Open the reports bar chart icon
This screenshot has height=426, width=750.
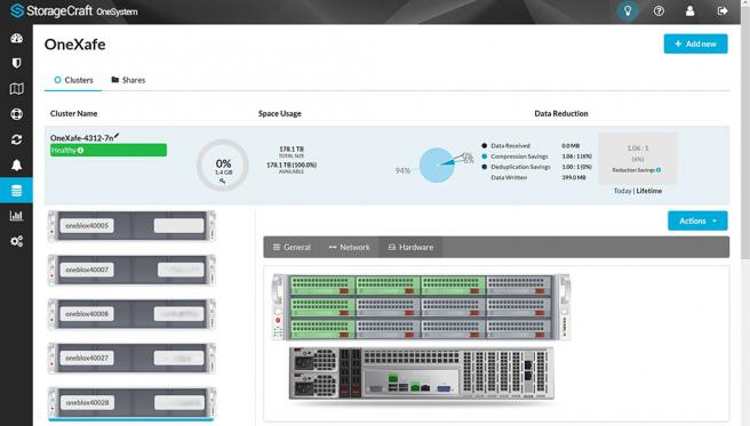click(16, 216)
